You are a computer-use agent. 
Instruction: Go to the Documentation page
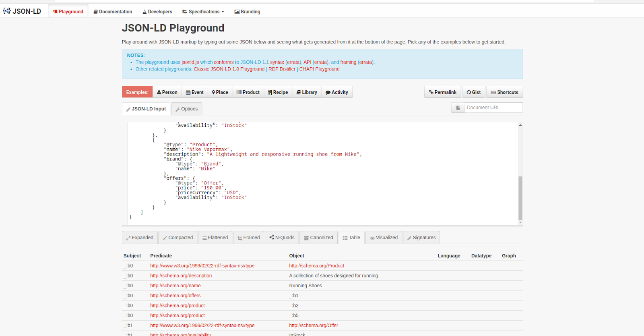(x=113, y=12)
